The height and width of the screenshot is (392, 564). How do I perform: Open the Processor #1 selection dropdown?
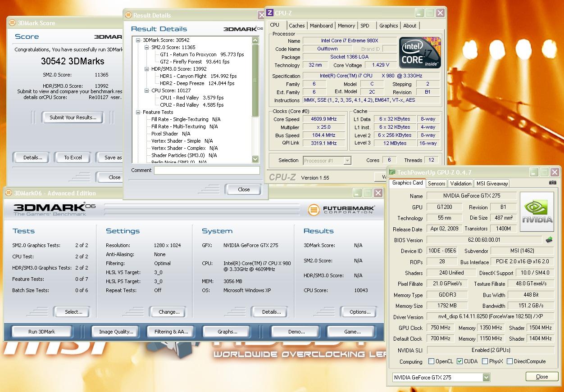347,160
